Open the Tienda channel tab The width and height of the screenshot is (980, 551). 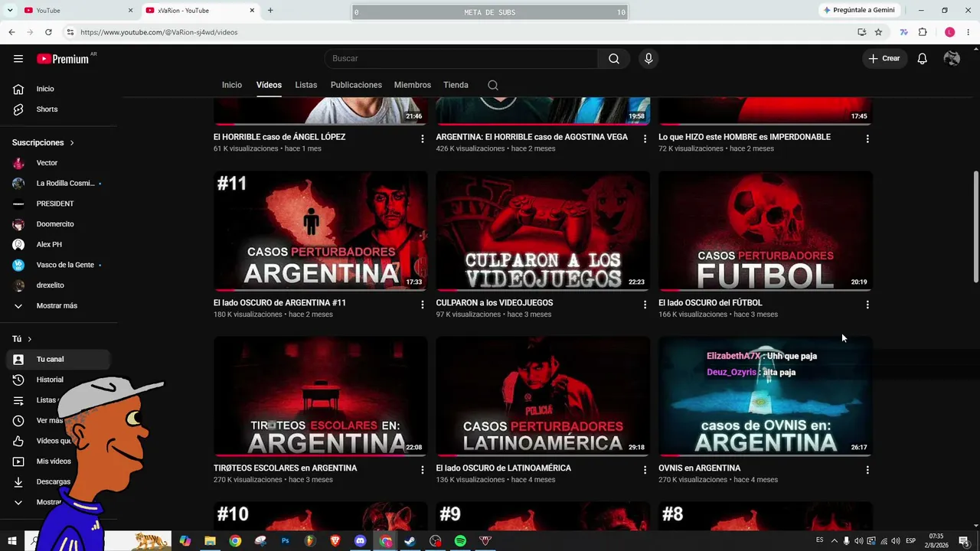[456, 85]
